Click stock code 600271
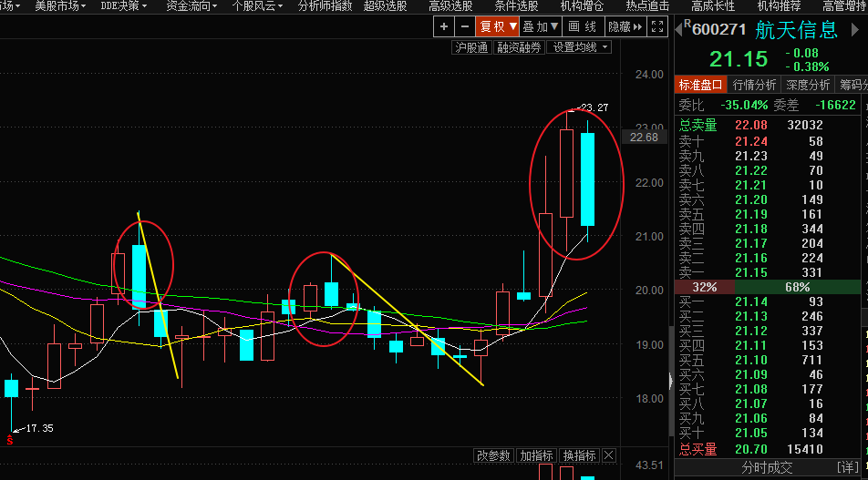The width and height of the screenshot is (868, 480). pyautogui.click(x=718, y=29)
